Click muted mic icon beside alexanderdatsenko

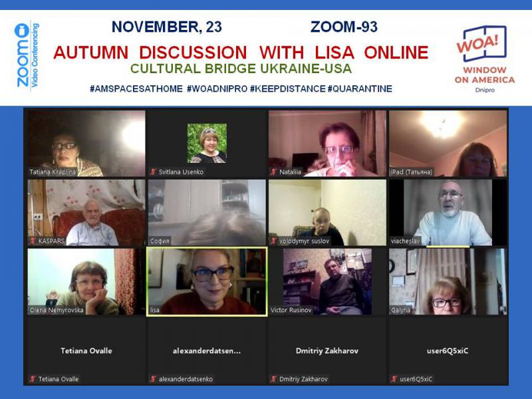click(154, 379)
